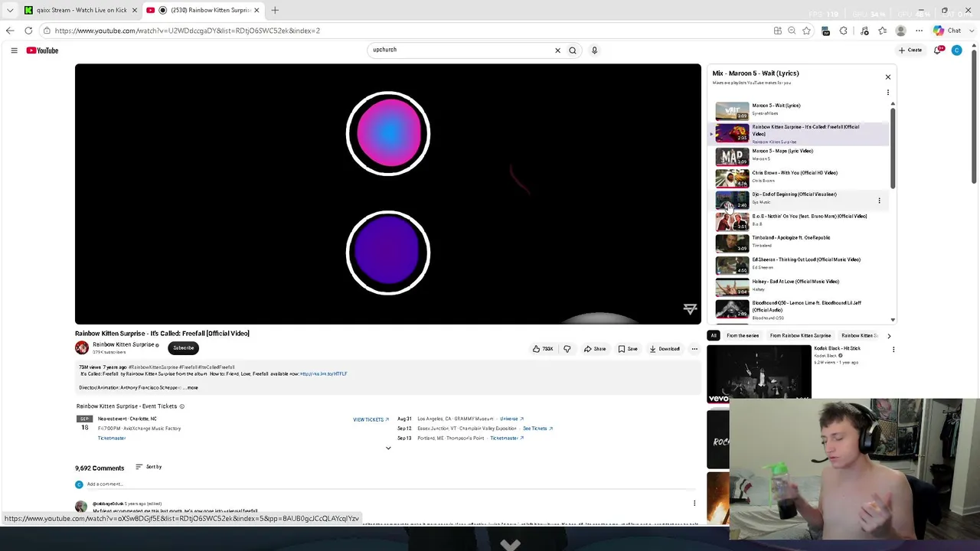Focus the YouTube search box
This screenshot has width=980, height=551.
pyautogui.click(x=459, y=51)
